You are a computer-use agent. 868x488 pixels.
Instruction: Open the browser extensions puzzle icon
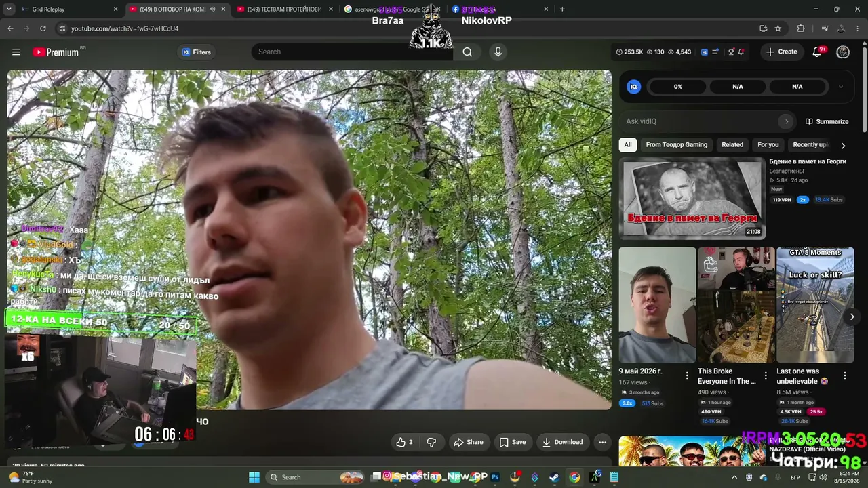801,28
